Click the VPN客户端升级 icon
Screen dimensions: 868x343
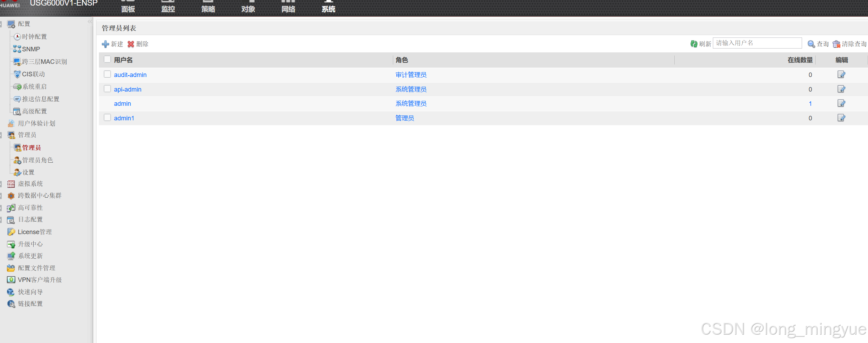11,280
